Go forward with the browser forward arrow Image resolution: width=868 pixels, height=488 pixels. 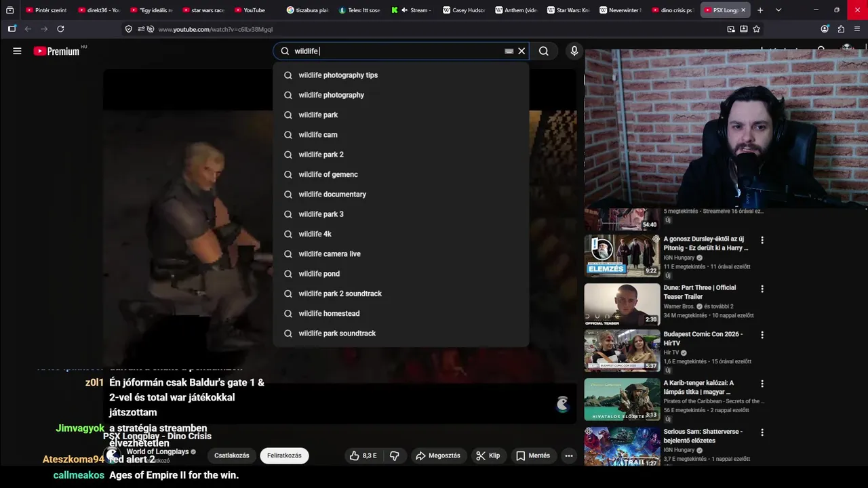pos(44,29)
